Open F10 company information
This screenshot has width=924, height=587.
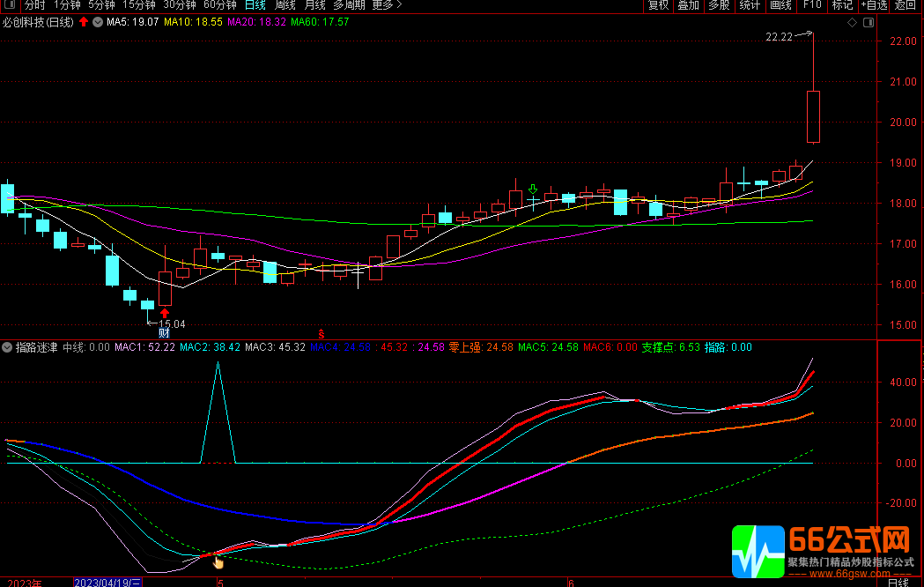(812, 5)
